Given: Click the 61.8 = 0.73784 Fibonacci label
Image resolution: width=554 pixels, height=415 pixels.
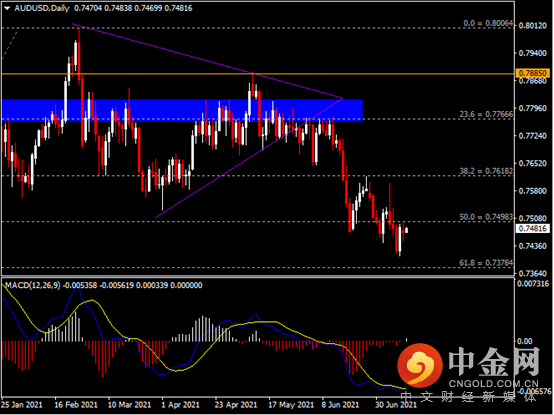Looking at the screenshot, I should click(x=486, y=263).
